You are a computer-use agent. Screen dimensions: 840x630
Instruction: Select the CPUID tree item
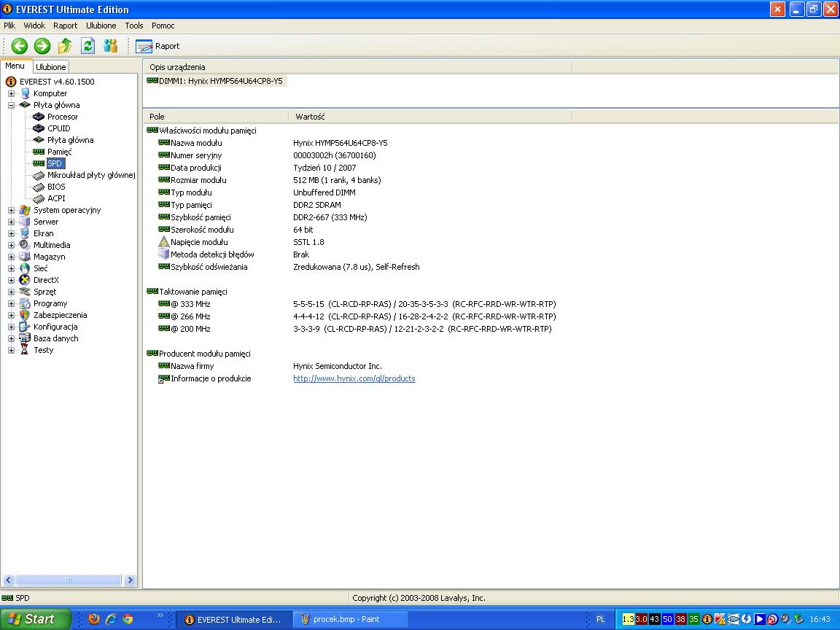tap(58, 128)
